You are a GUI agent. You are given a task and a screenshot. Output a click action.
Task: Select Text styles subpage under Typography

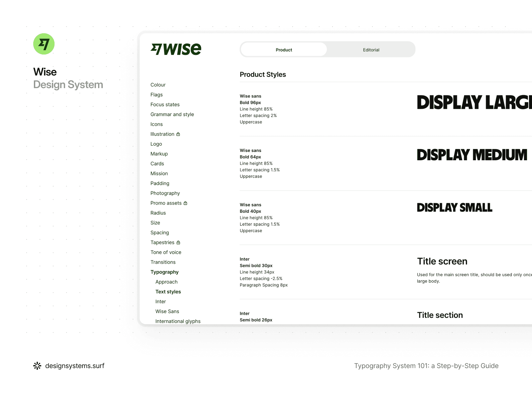click(x=168, y=292)
